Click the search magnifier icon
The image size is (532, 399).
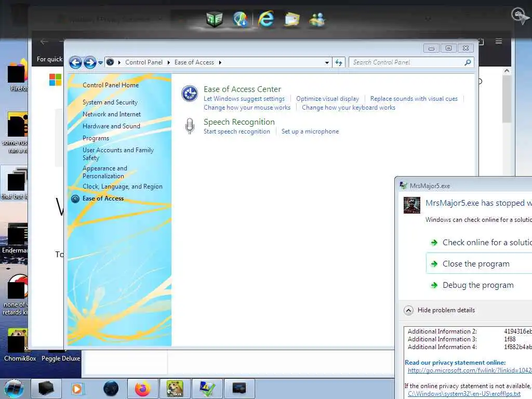point(468,62)
